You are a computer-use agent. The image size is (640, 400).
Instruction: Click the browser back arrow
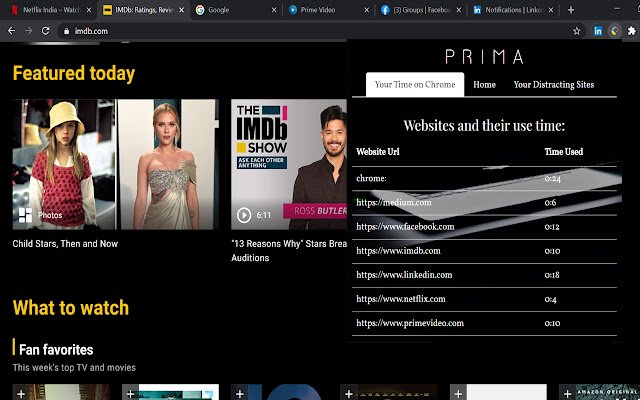(11, 31)
